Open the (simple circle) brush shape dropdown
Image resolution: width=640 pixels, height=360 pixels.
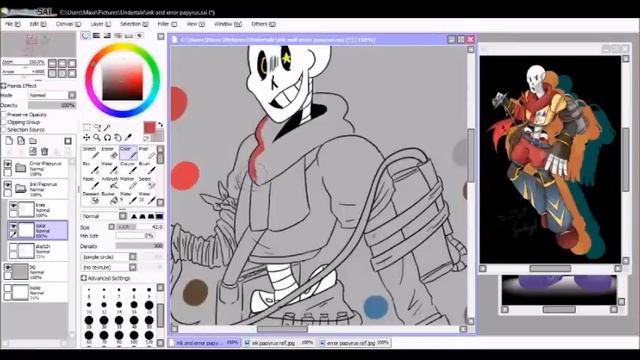tap(109, 257)
